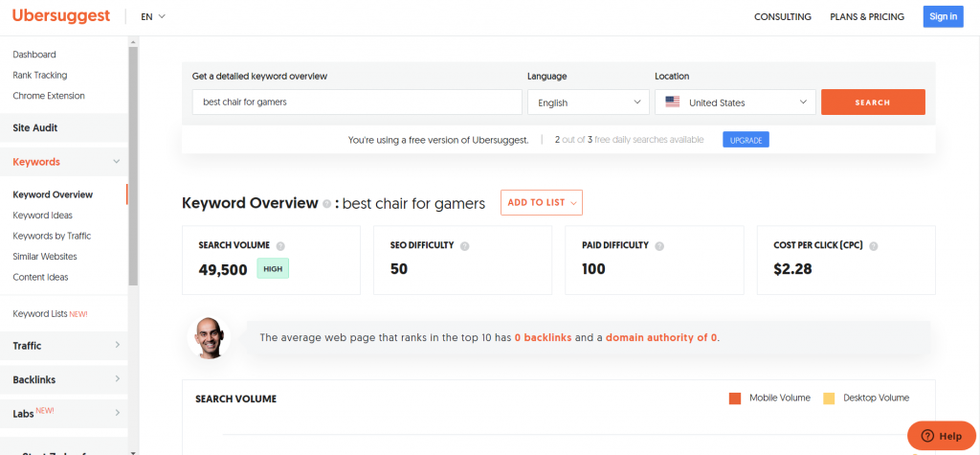Image resolution: width=980 pixels, height=455 pixels.
Task: Open Rank Tracking in the sidebar
Action: tap(40, 75)
